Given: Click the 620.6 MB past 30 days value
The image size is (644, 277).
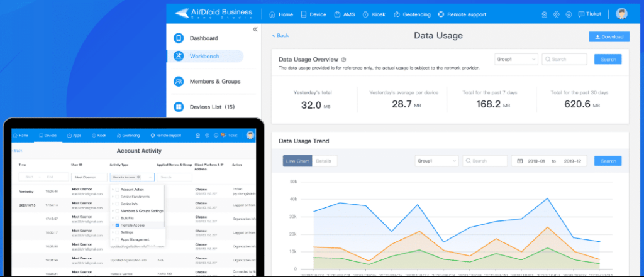Looking at the screenshot, I should (582, 105).
